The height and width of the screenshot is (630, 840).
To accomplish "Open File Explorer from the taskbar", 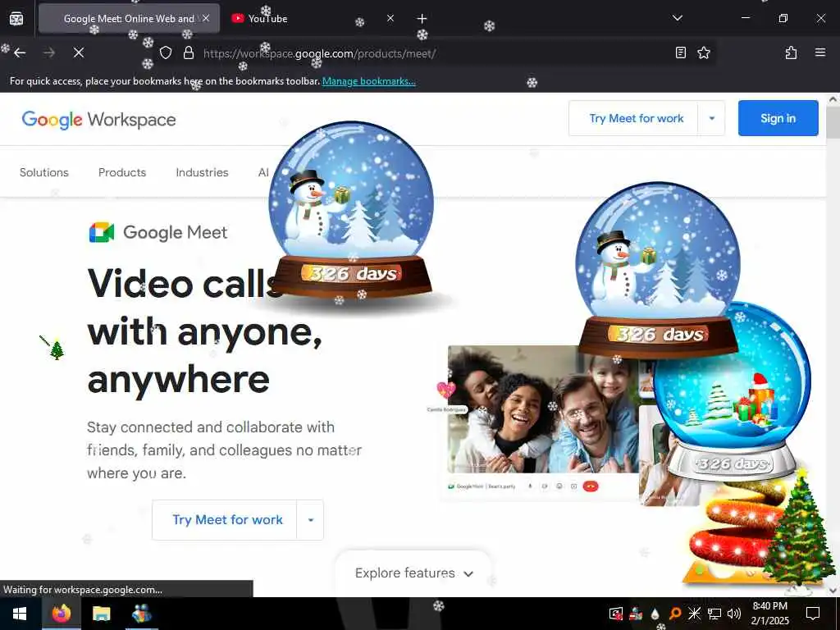I will (x=101, y=614).
